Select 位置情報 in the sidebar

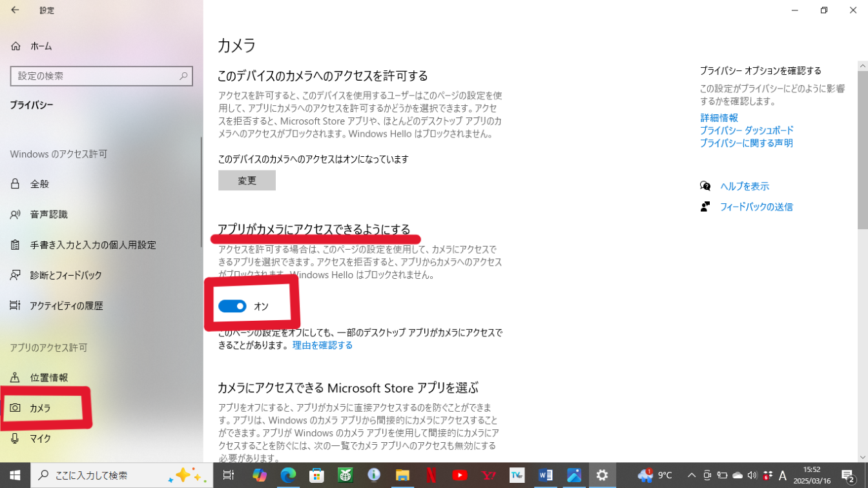[x=48, y=378]
